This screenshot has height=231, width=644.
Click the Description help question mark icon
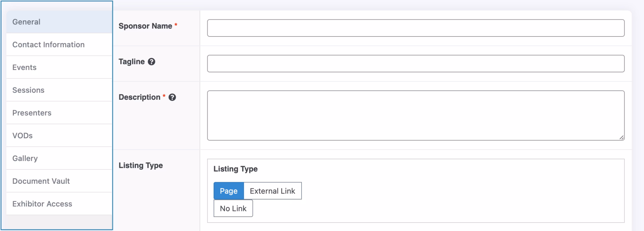click(x=172, y=97)
